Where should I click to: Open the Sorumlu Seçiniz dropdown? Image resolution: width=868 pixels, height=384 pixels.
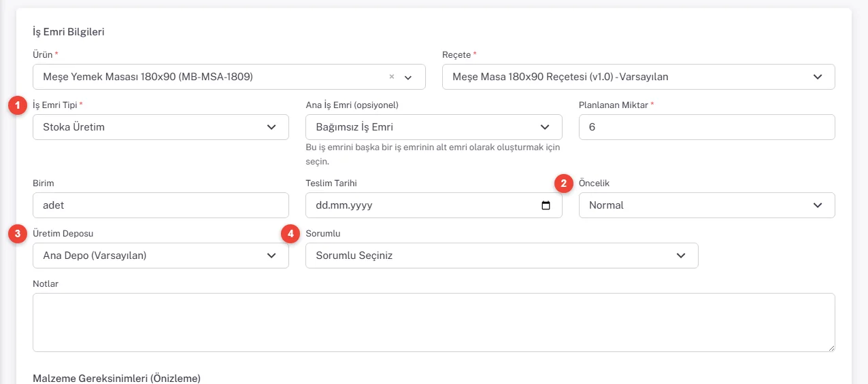pos(502,256)
